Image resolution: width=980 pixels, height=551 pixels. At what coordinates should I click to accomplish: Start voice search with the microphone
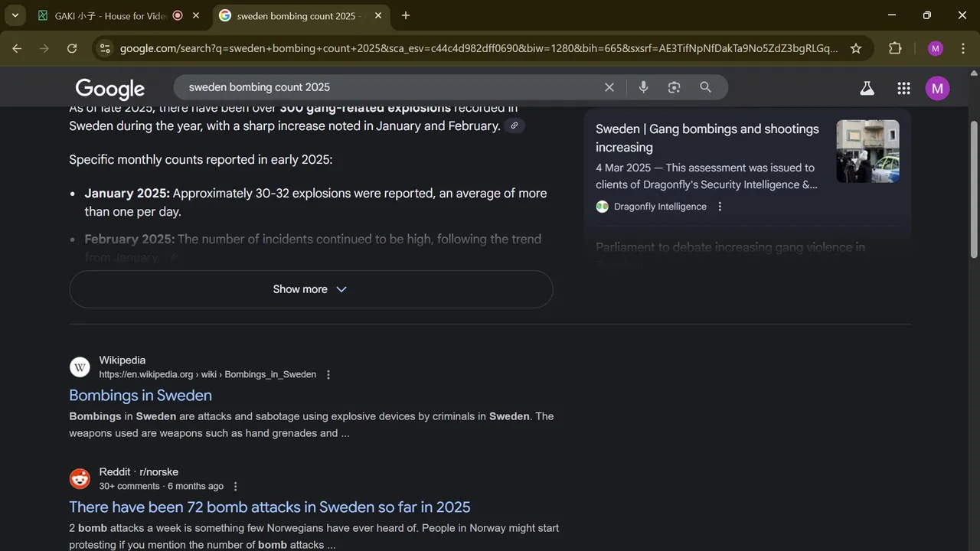click(x=643, y=87)
